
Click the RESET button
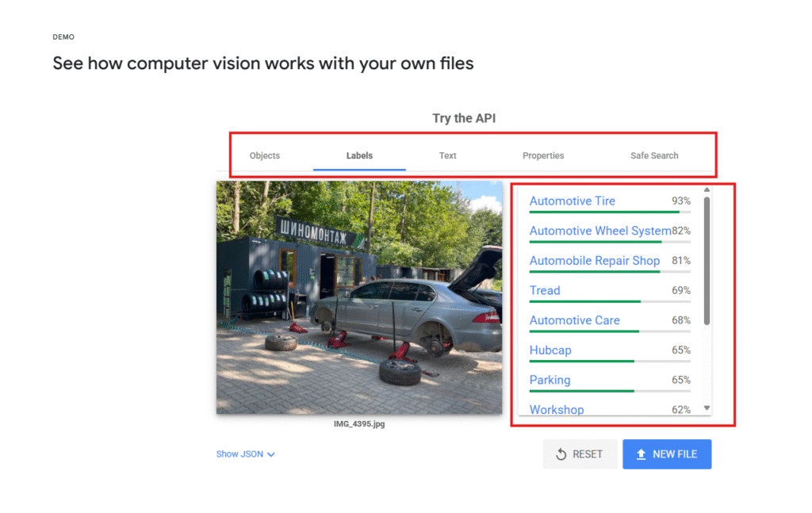pyautogui.click(x=580, y=454)
